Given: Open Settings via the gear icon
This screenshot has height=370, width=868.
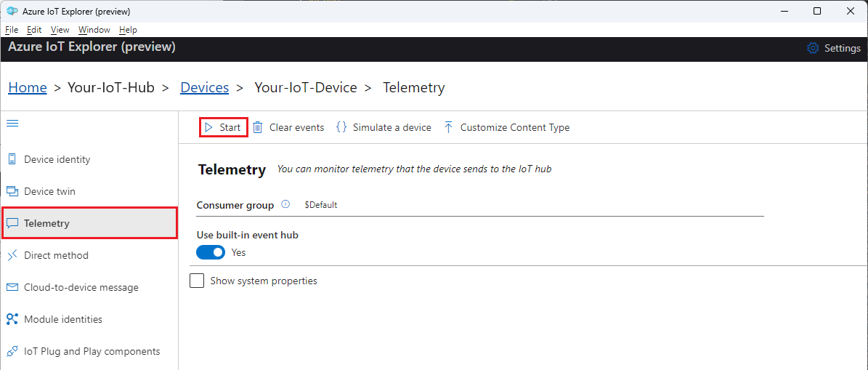Looking at the screenshot, I should click(813, 48).
